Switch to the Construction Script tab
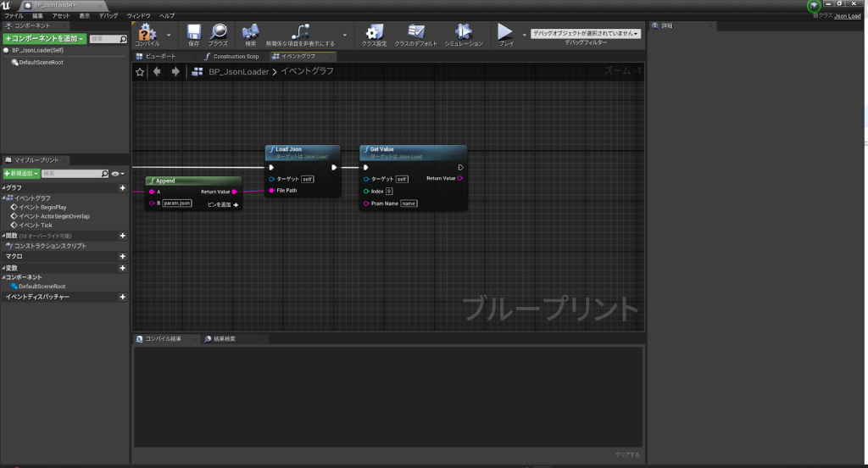Screen dimensions: 868x468 (x=235, y=56)
